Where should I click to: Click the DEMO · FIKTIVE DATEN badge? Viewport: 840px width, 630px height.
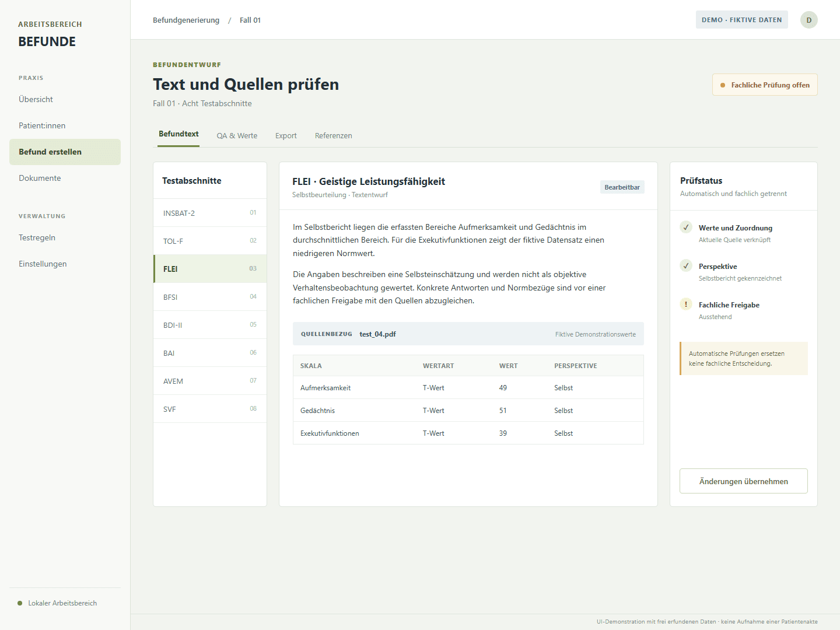(741, 20)
